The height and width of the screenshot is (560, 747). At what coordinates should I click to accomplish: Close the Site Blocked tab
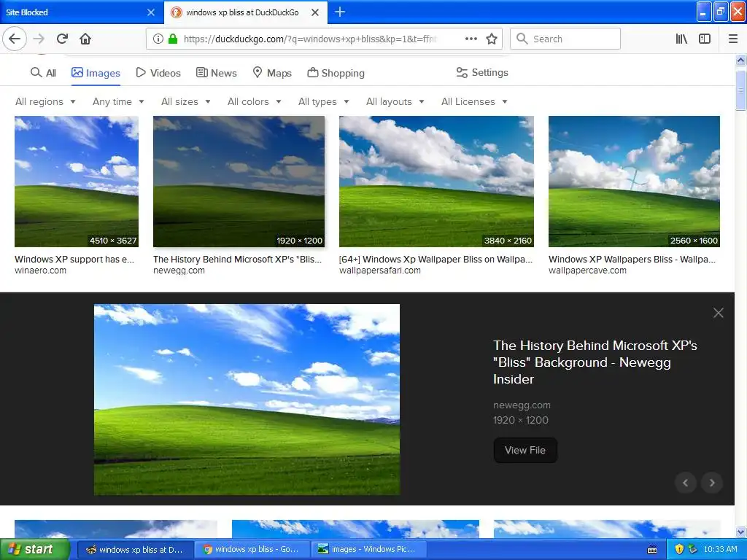(151, 12)
